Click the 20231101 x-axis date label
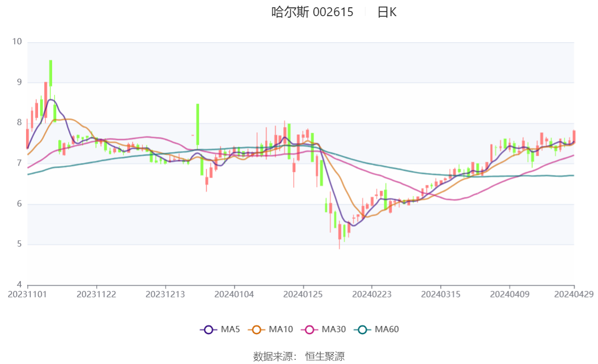This screenshot has height=364, width=598. tap(27, 295)
